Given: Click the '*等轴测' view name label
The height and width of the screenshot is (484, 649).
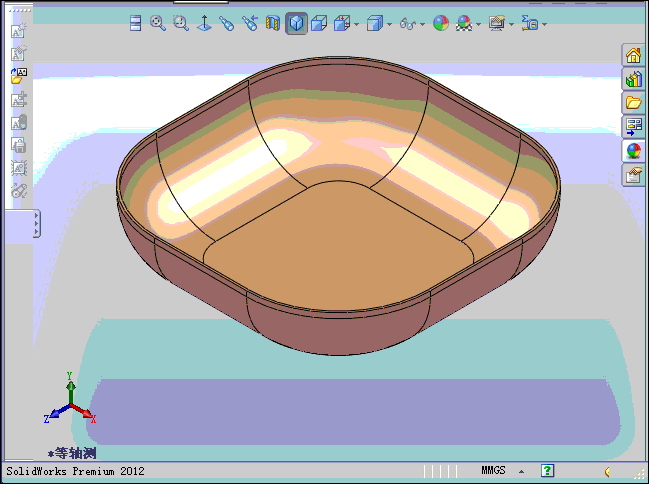Looking at the screenshot, I should coord(72,453).
